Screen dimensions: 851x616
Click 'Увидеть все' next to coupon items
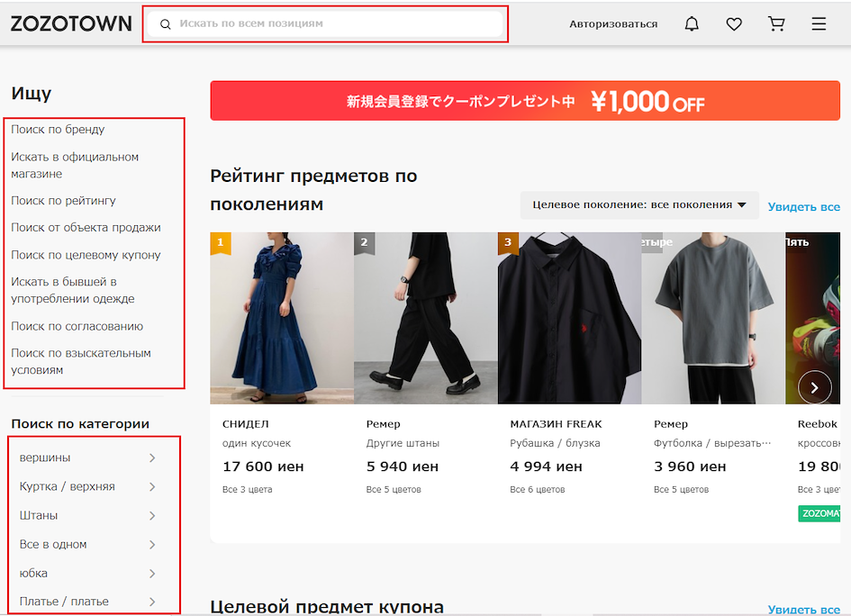(804, 609)
